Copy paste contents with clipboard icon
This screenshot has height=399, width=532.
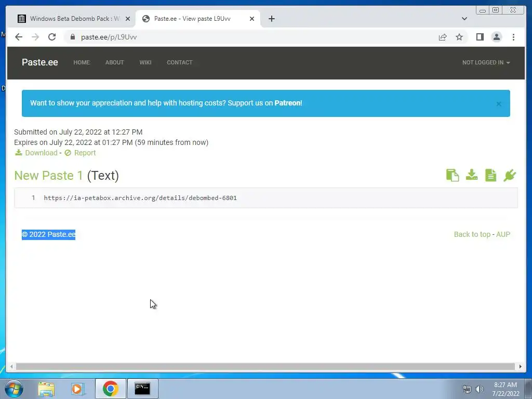453,176
